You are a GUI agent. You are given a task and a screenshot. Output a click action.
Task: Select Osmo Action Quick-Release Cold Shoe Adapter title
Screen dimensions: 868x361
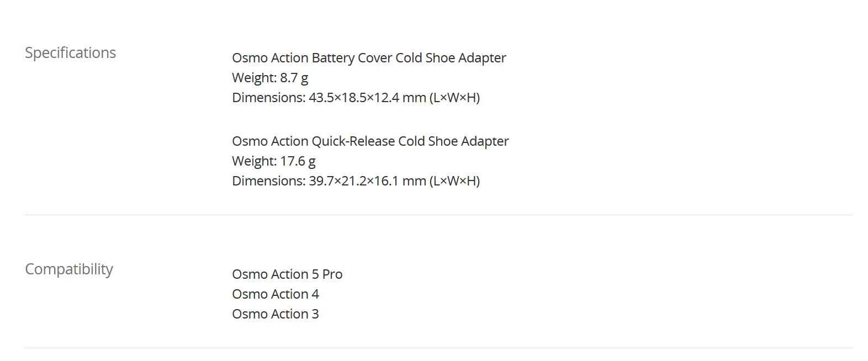[371, 141]
